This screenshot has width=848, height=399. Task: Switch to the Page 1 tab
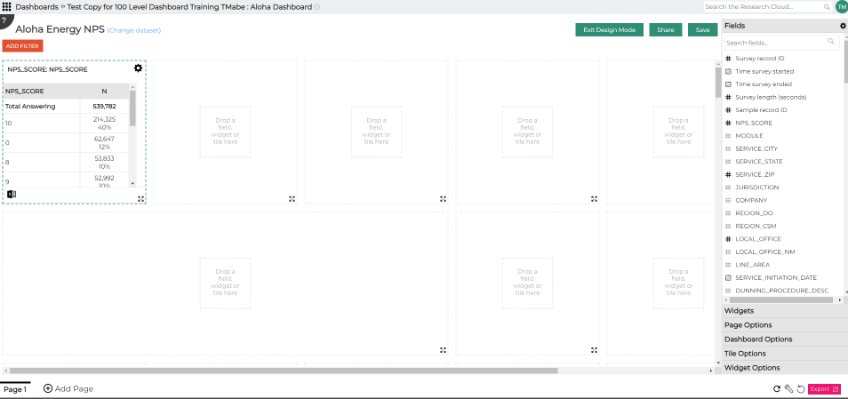click(x=15, y=389)
